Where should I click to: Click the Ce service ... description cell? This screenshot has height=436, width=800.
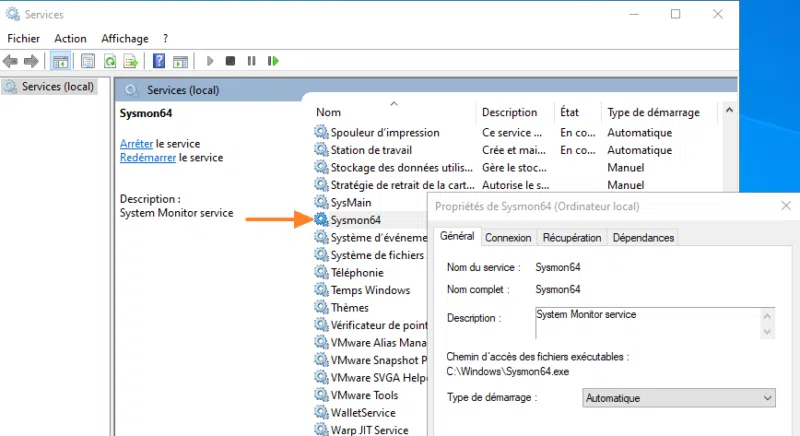pyautogui.click(x=512, y=133)
